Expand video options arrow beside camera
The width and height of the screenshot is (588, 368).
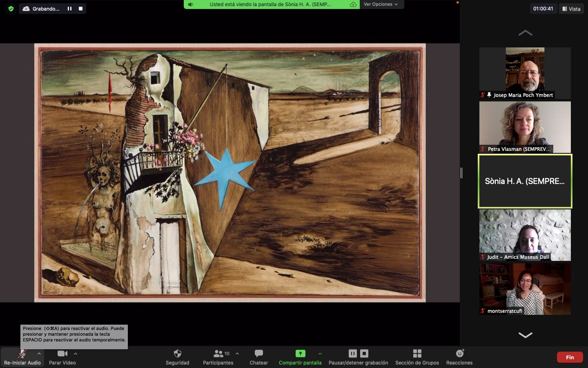[x=76, y=354]
